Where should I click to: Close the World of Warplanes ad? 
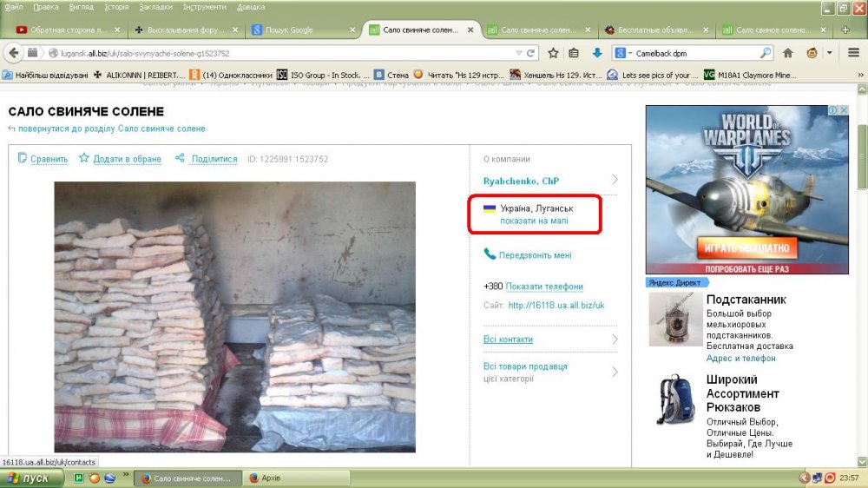[844, 110]
